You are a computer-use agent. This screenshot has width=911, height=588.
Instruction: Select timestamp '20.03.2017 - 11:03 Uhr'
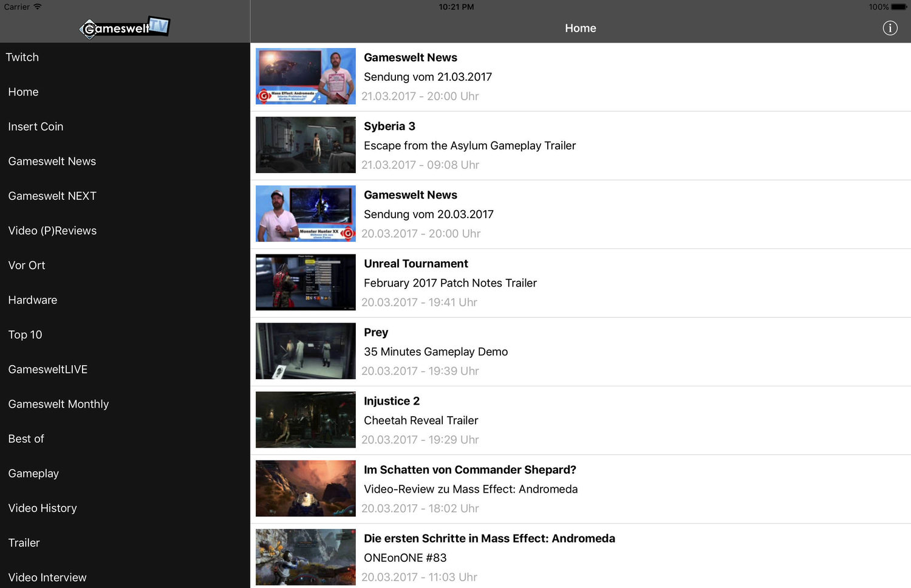coord(419,576)
